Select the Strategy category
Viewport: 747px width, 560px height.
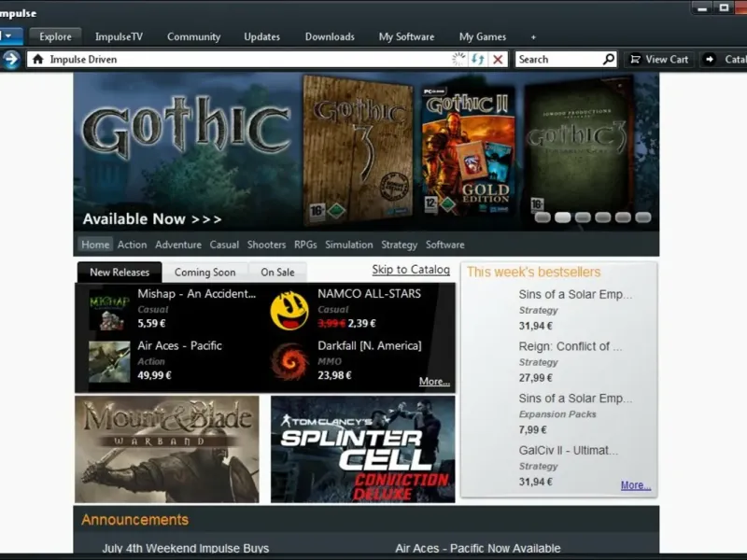click(399, 245)
